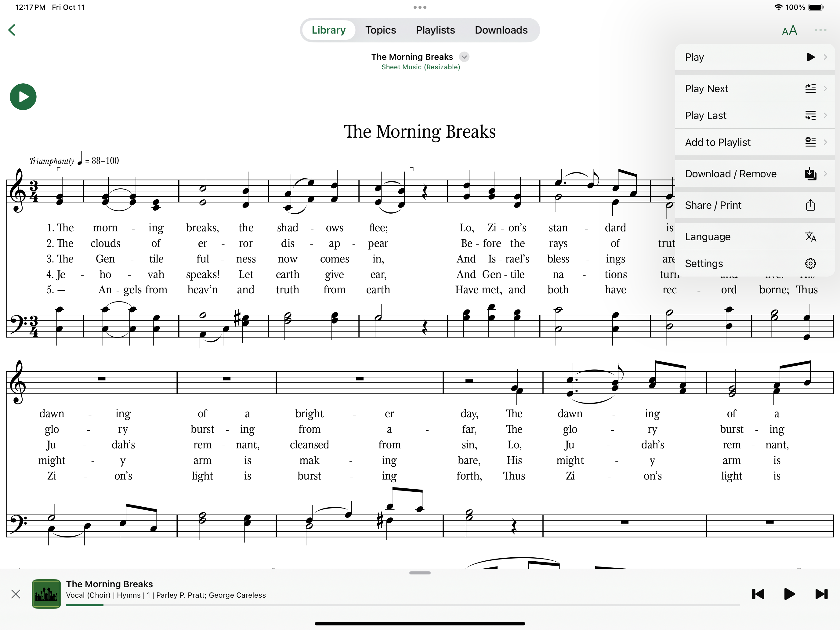The image size is (840, 630).
Task: Open the AA text size control
Action: pos(790,31)
